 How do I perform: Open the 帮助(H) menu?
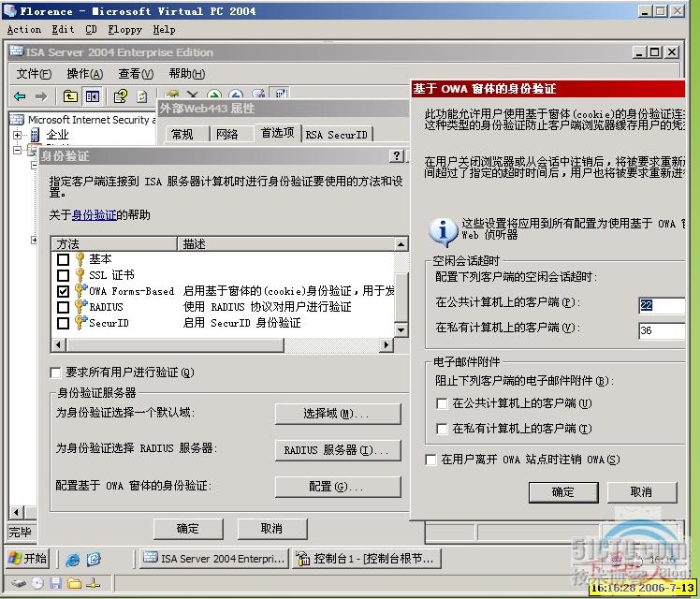click(186, 74)
